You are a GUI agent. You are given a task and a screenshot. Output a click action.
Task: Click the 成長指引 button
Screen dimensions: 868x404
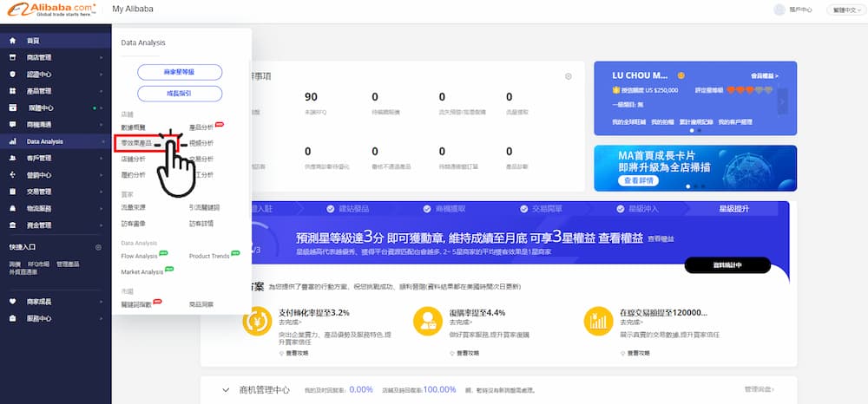click(x=180, y=94)
